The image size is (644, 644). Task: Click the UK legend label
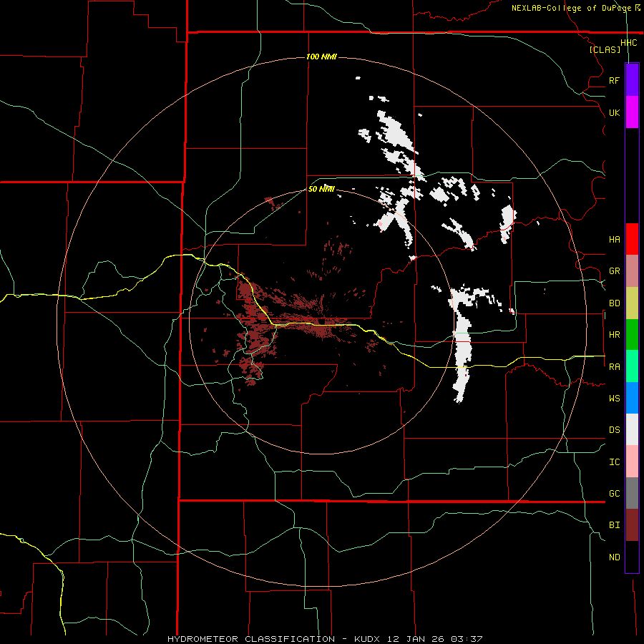point(614,112)
